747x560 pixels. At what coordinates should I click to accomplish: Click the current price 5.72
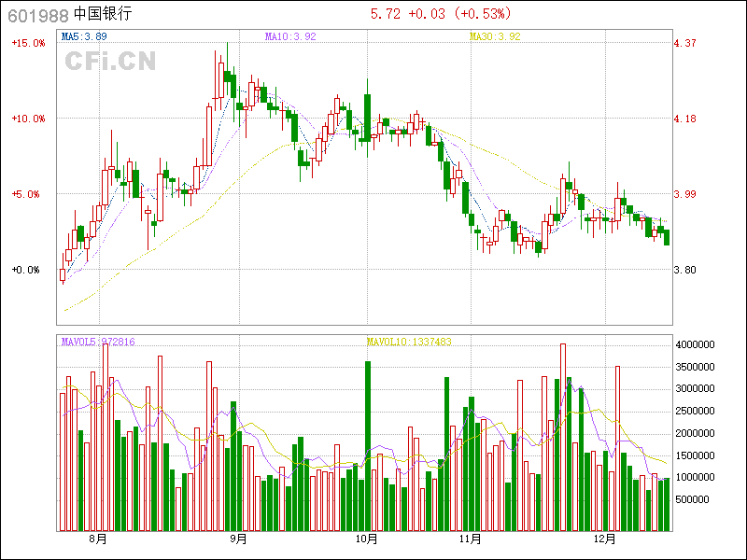[386, 14]
